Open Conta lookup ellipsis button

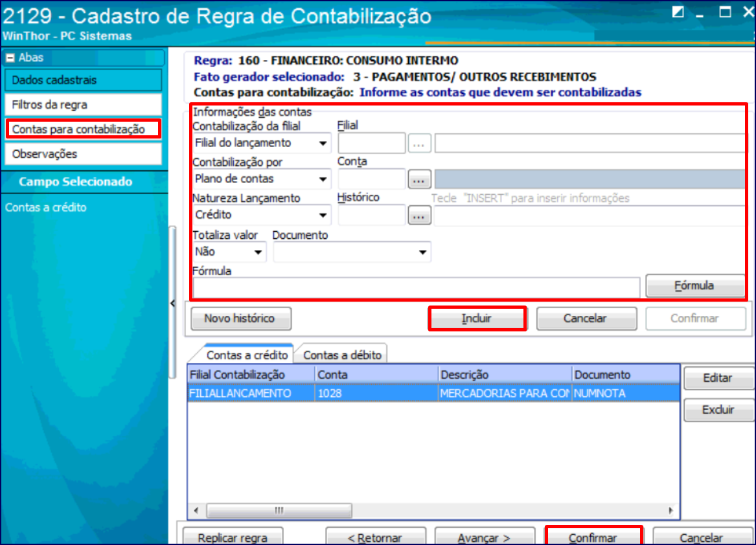[419, 180]
